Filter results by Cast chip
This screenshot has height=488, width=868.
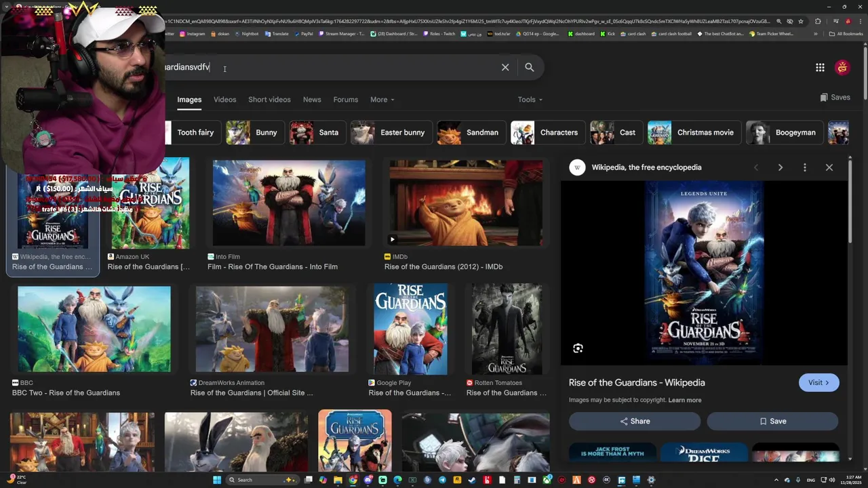(616, 133)
